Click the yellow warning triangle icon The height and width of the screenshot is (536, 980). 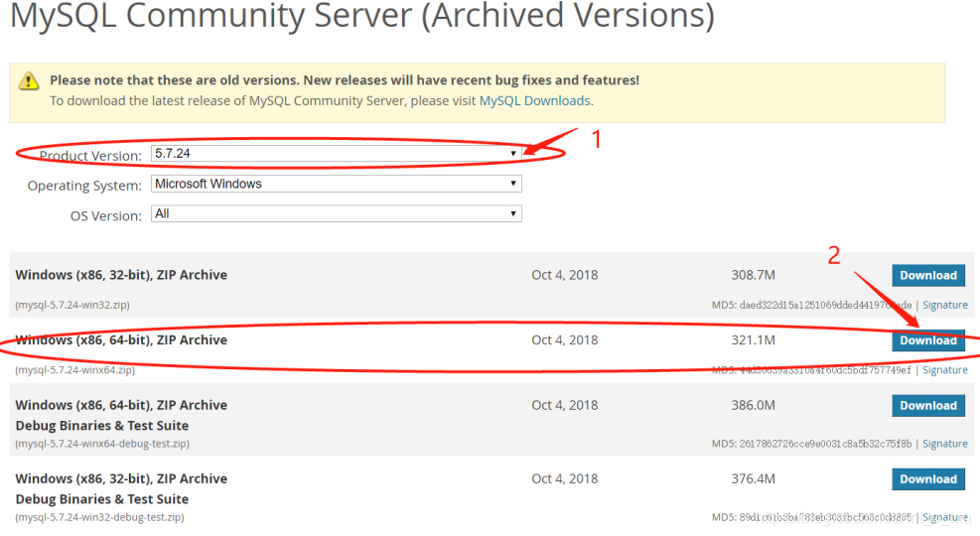click(x=29, y=81)
